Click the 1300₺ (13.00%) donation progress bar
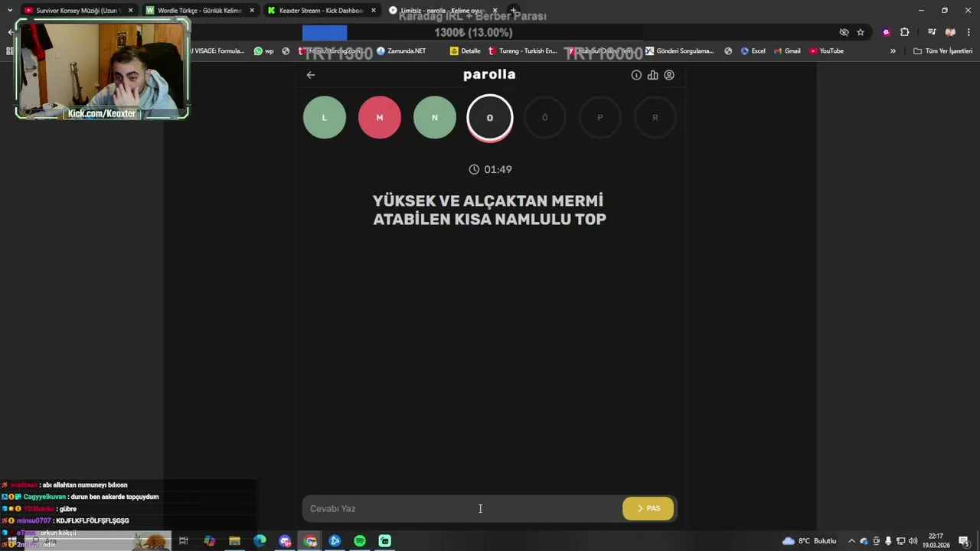This screenshot has width=980, height=551. click(x=472, y=32)
